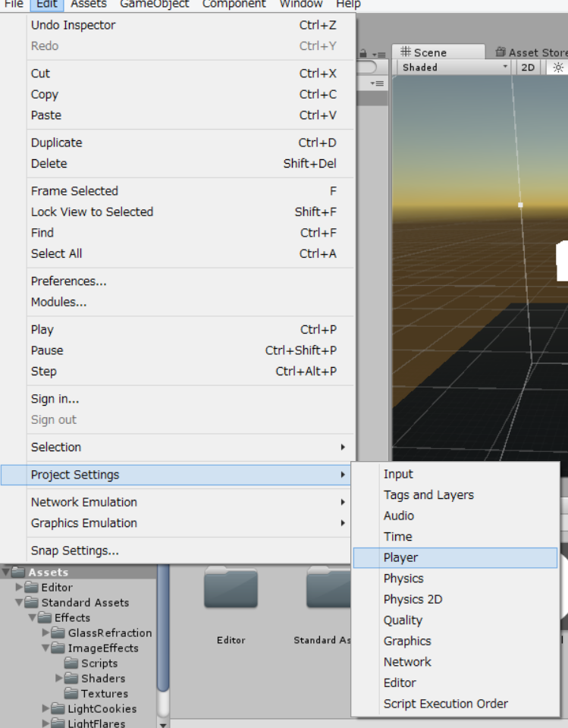The width and height of the screenshot is (568, 728).
Task: Open Tags and Layers settings
Action: pos(455,495)
